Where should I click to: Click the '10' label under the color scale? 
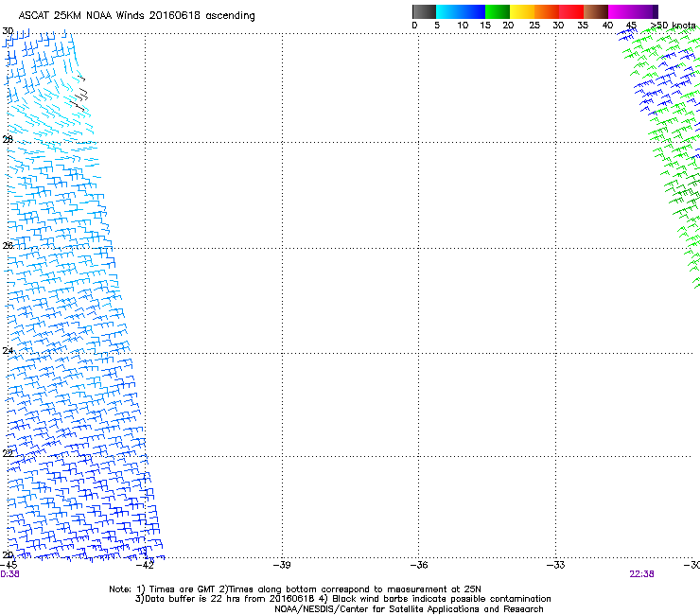463,26
